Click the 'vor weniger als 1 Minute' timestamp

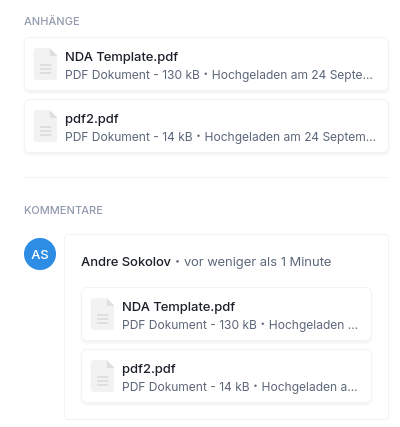(x=258, y=262)
